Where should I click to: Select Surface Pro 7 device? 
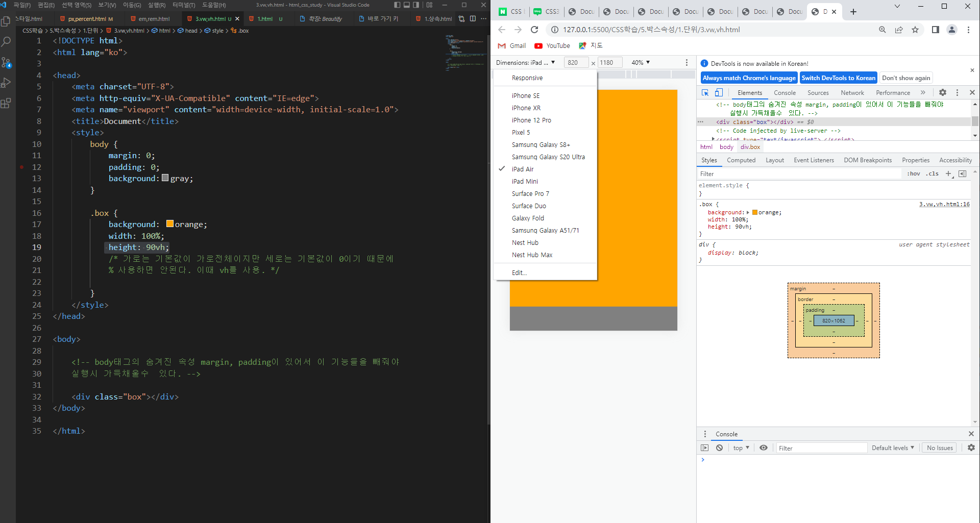click(530, 193)
